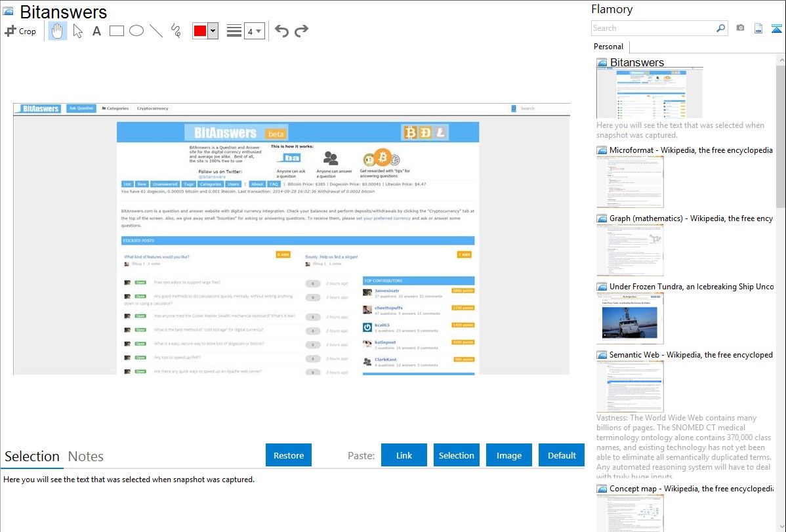The height and width of the screenshot is (532, 786).
Task: Switch to the Notes tab
Action: click(x=86, y=457)
